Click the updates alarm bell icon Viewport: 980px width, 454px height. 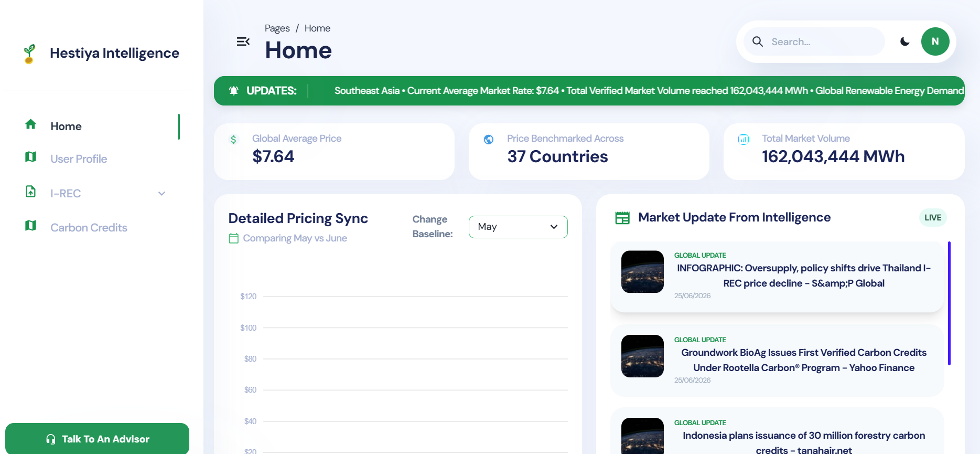(234, 91)
